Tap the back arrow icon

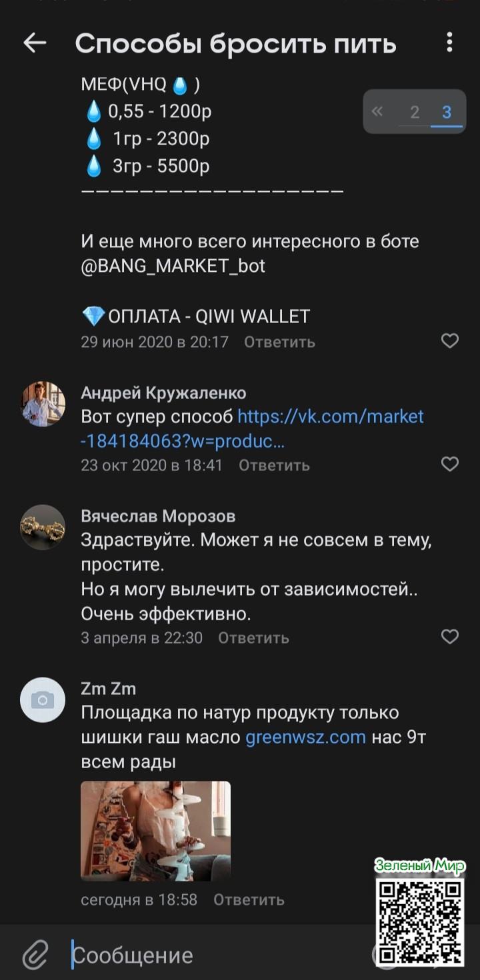click(35, 43)
